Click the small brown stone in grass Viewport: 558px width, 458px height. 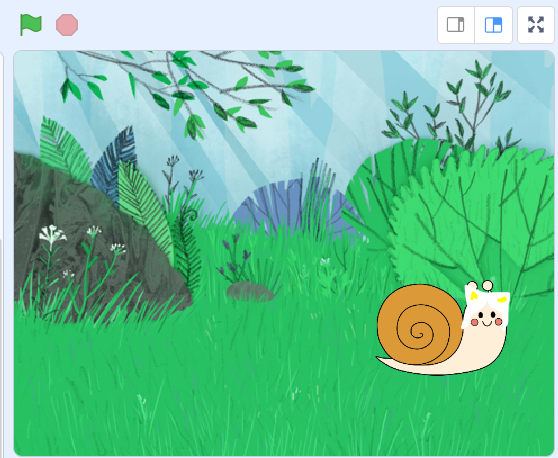tap(250, 291)
